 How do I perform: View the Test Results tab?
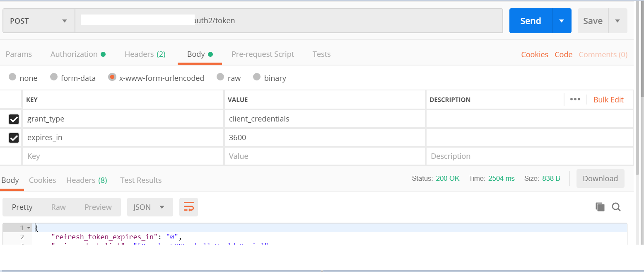(x=140, y=180)
